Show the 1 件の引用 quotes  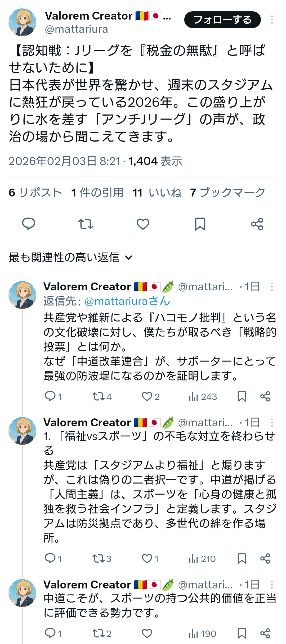(x=97, y=192)
